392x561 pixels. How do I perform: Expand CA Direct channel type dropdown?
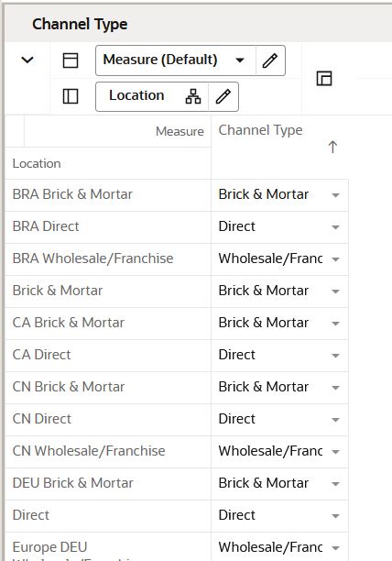pos(335,356)
